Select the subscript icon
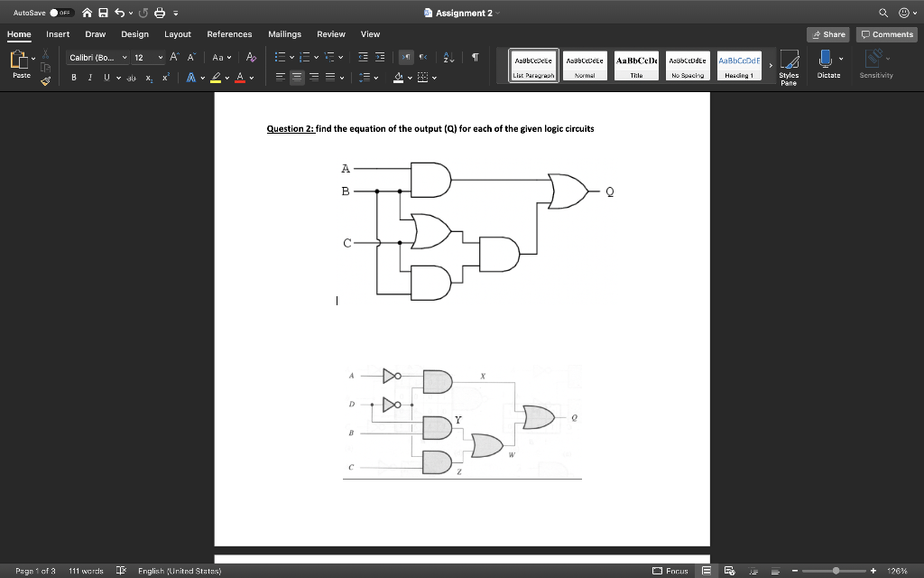Screen dimensions: 924x578 coord(148,77)
